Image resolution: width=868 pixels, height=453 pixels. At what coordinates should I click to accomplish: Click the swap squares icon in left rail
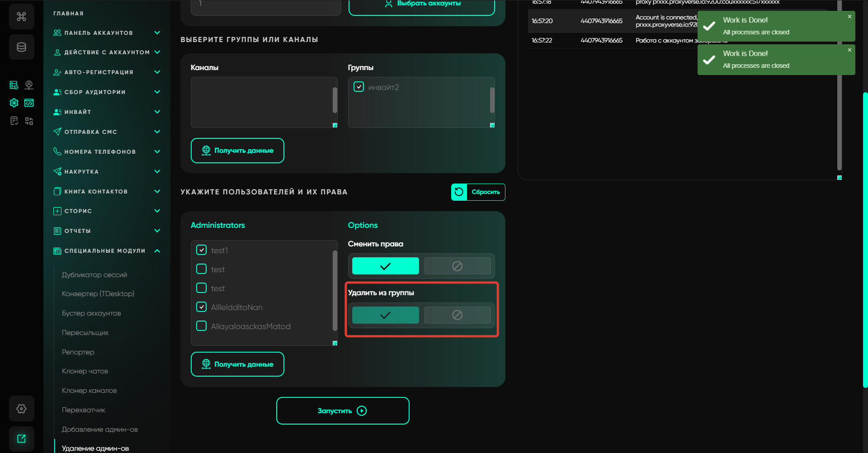(x=29, y=121)
